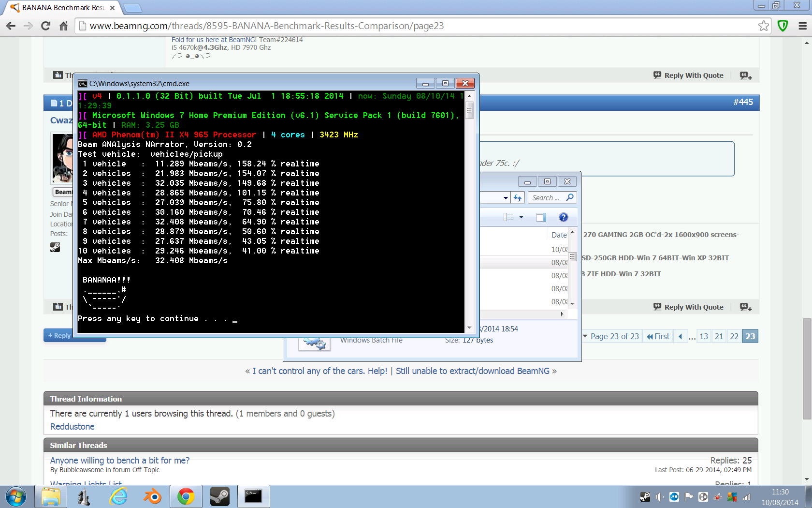Click the cmd.exe title bar icon

(x=83, y=83)
